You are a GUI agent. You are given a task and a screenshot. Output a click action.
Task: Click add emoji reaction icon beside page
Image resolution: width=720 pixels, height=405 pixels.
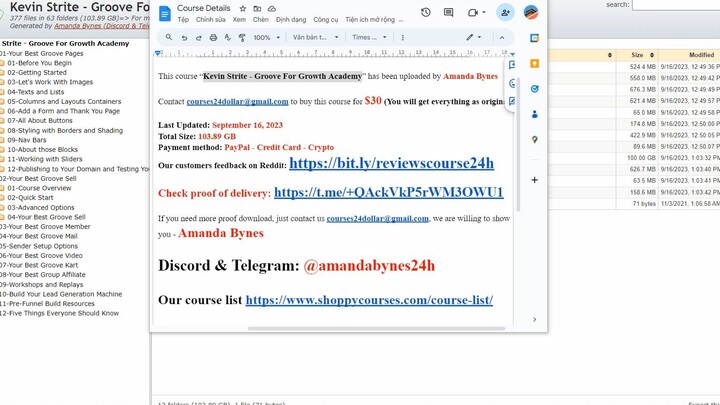click(x=512, y=83)
